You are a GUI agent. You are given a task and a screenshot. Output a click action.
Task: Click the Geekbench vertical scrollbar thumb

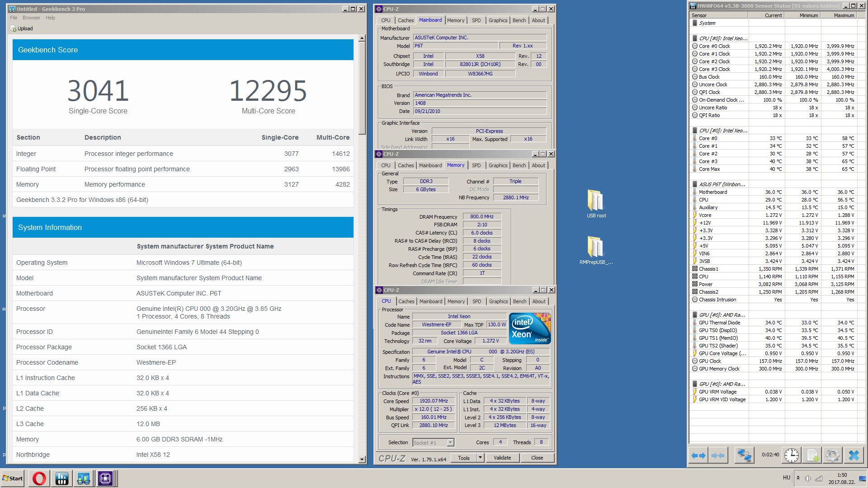coord(362,88)
